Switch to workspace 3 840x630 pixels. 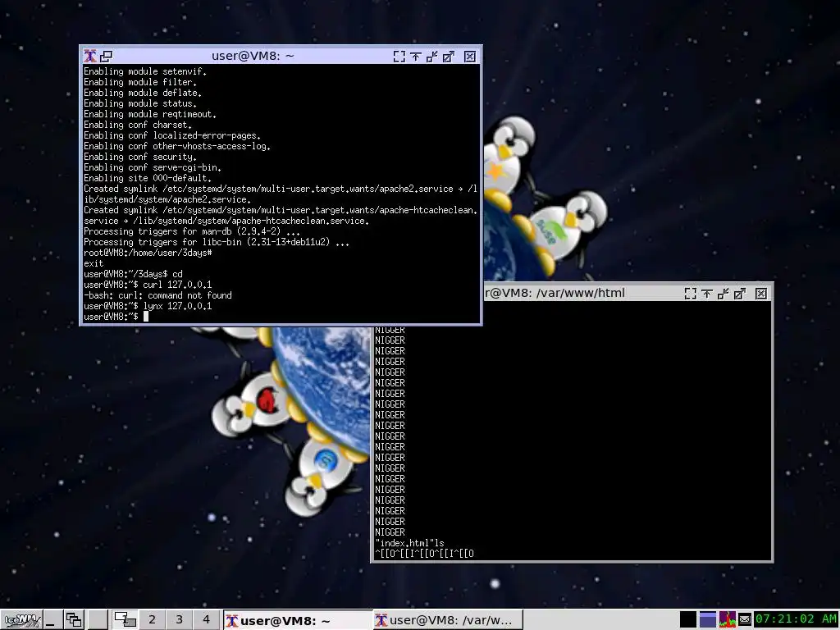[x=179, y=620]
